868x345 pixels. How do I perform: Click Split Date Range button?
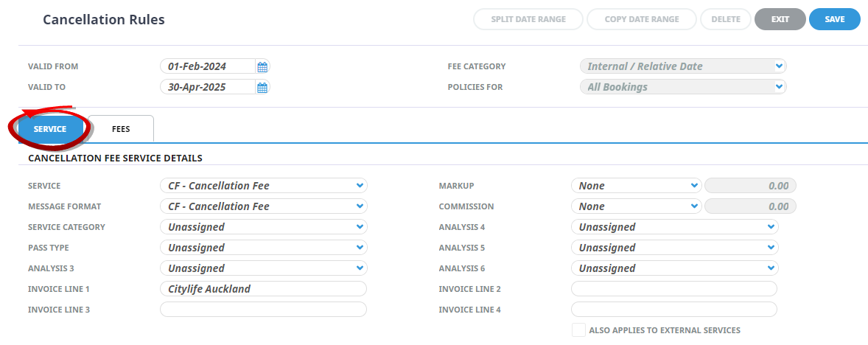click(528, 19)
